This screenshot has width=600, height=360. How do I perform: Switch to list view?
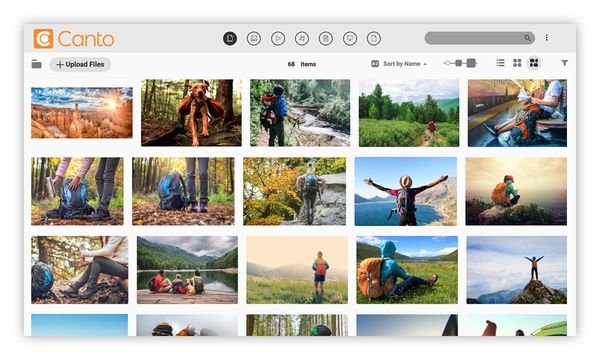(x=500, y=63)
